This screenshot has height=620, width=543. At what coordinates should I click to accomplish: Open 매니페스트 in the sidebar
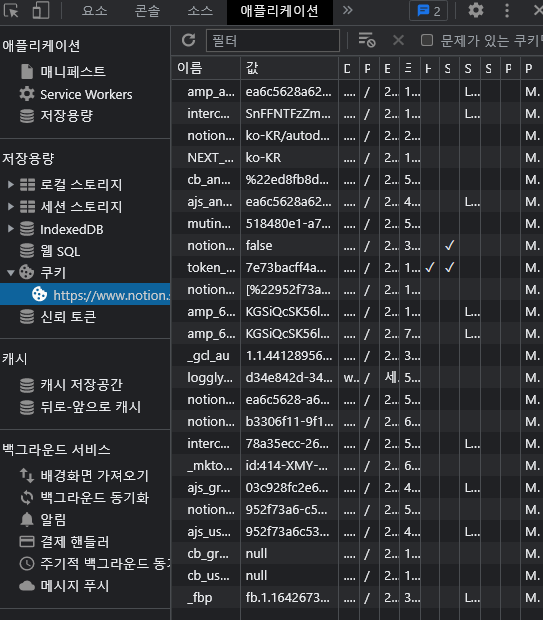pos(73,72)
